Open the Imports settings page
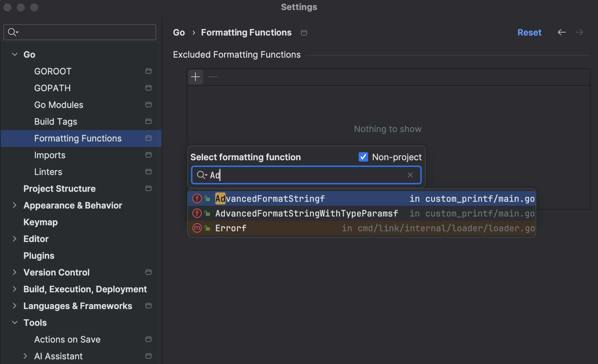Screen dimensions: 598x364 (50, 155)
